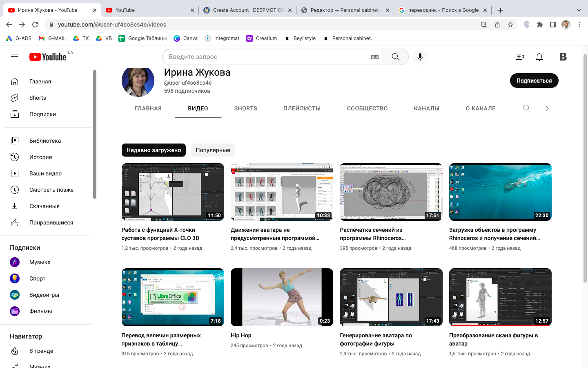Open the notifications bell
Image resolution: width=588 pixels, height=368 pixels.
[539, 57]
